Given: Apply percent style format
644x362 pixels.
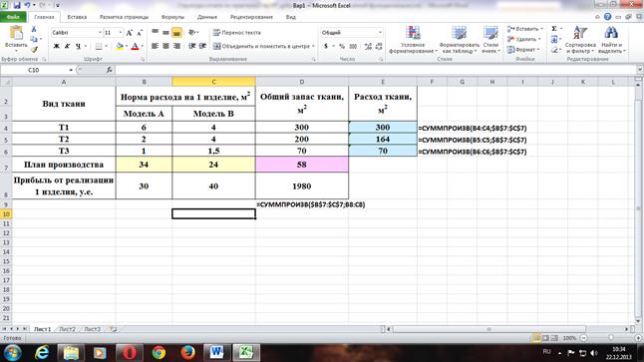Looking at the screenshot, I should pyautogui.click(x=342, y=46).
